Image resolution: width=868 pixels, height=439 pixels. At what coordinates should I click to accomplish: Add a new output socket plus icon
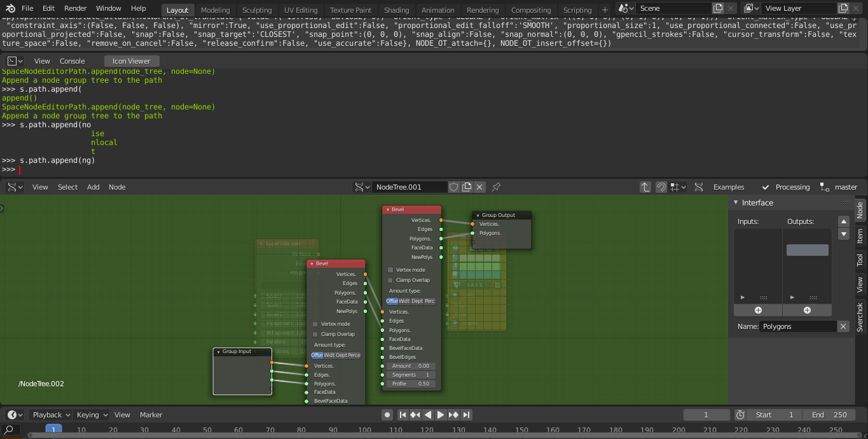[807, 310]
